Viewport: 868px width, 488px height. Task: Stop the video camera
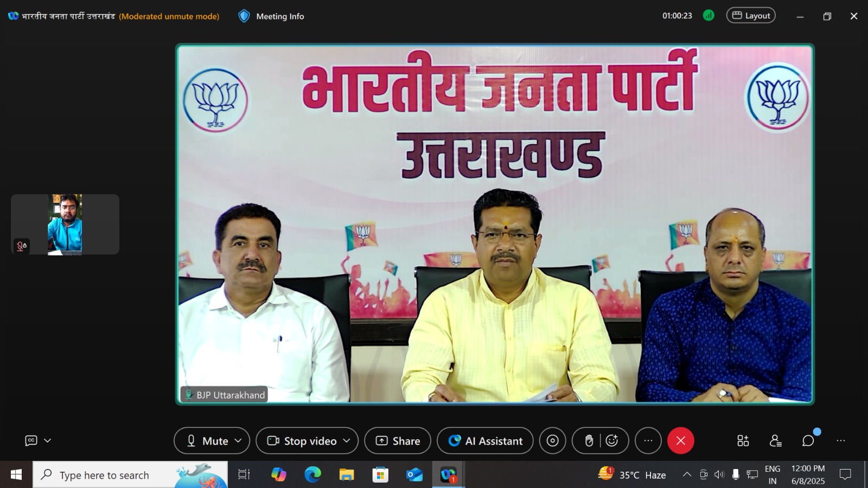(x=302, y=441)
